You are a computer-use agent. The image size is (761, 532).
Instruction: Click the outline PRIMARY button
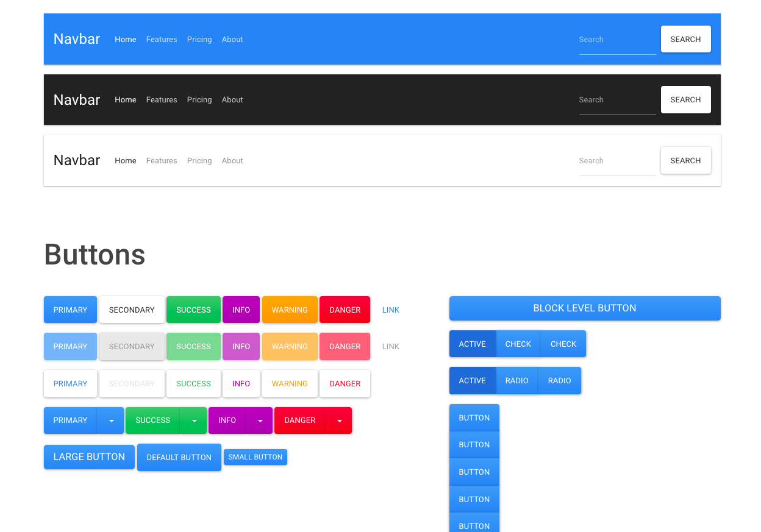pos(70,383)
